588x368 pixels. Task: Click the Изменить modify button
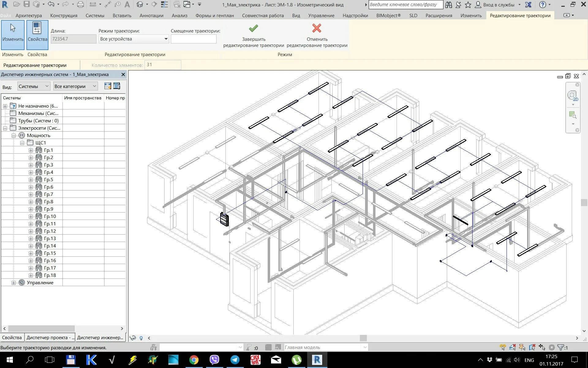point(13,35)
